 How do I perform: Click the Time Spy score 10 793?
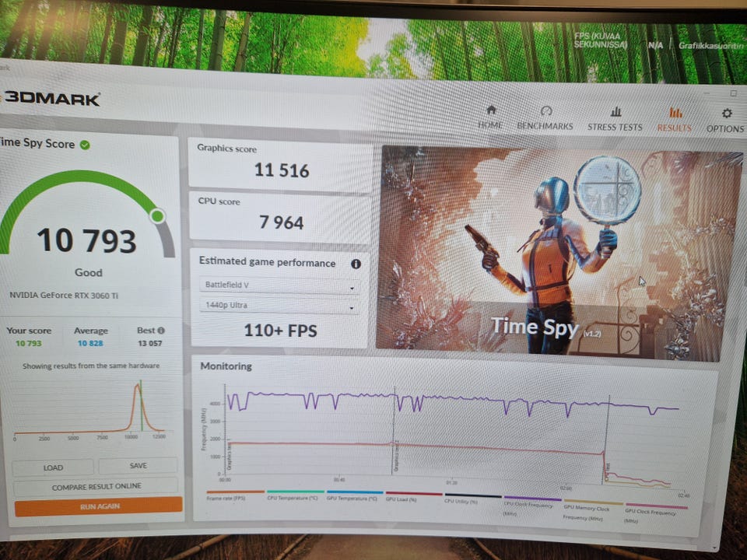(x=86, y=240)
